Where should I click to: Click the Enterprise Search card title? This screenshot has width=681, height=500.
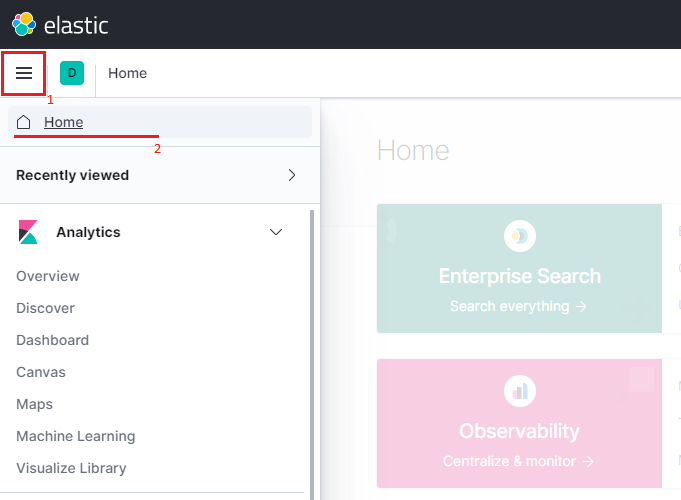519,276
